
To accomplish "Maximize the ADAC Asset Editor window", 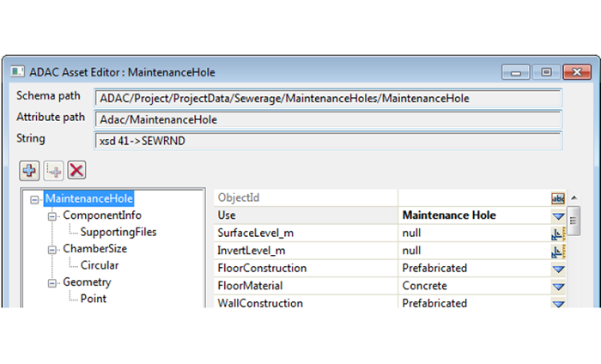I will pyautogui.click(x=546, y=72).
